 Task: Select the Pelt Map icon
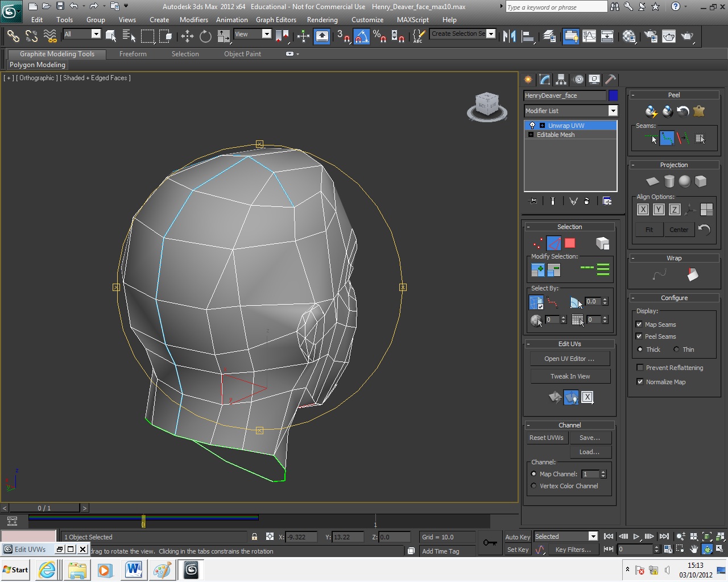pyautogui.click(x=698, y=112)
